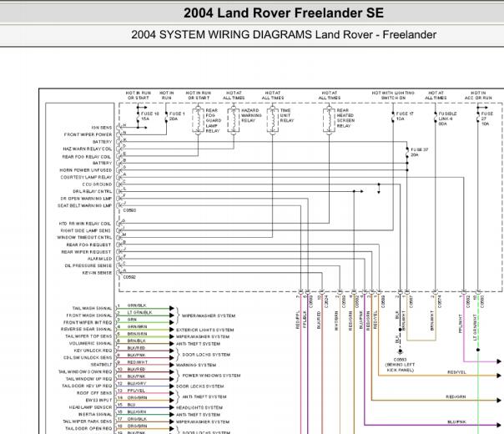Click the "HEADLAMP SENSOR" pin label
Image resolution: width=504 pixels, height=434 pixels.
[91, 407]
